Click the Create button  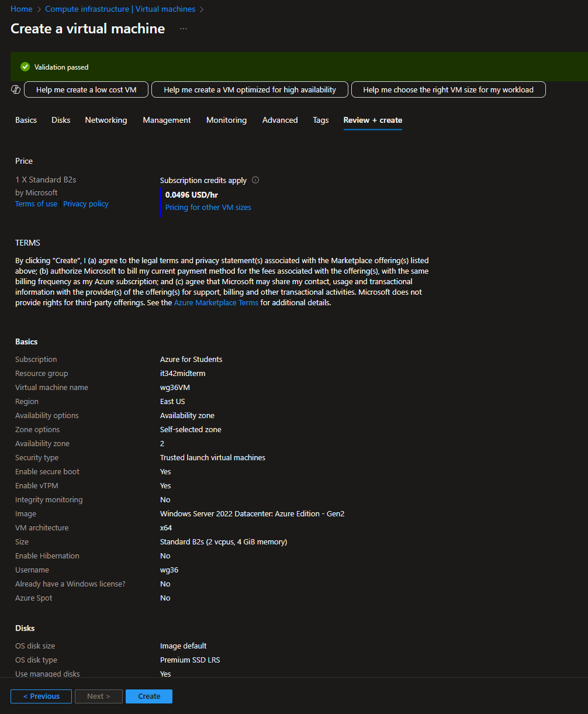[x=149, y=696]
